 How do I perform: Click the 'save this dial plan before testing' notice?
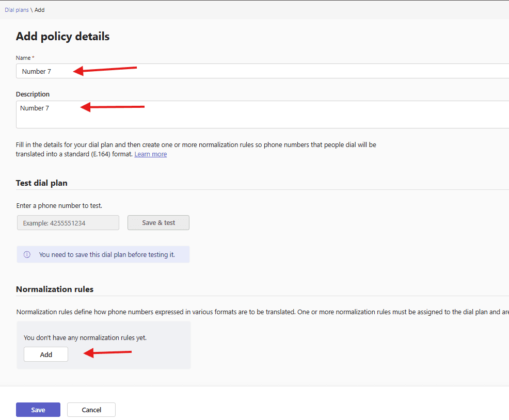[x=107, y=254]
